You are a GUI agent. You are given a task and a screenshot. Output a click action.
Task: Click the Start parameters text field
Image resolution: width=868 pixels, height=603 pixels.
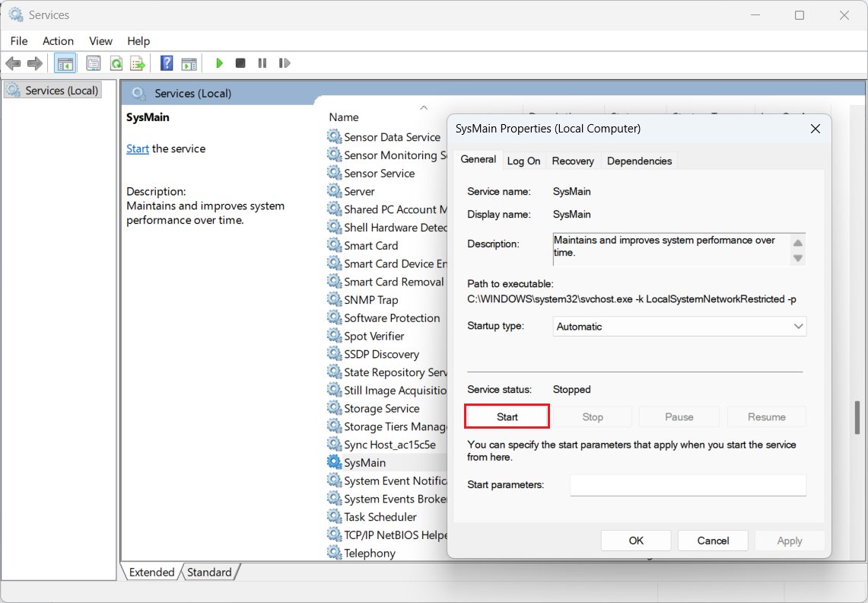point(688,485)
